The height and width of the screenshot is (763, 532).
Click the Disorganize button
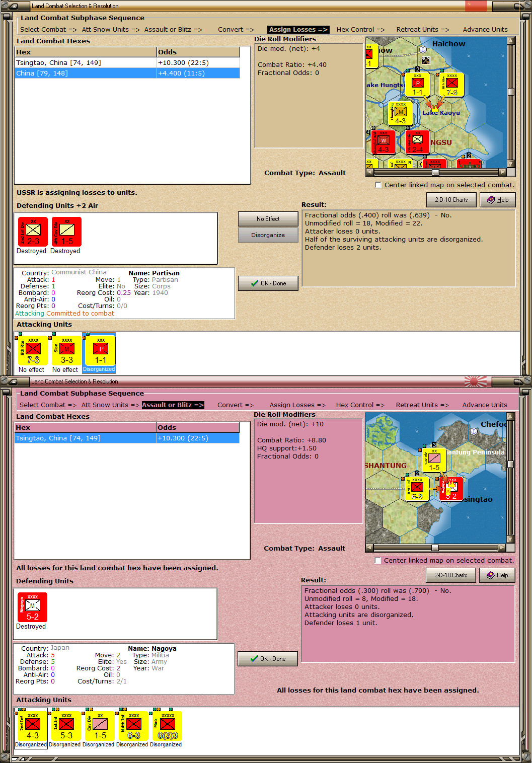(x=268, y=235)
